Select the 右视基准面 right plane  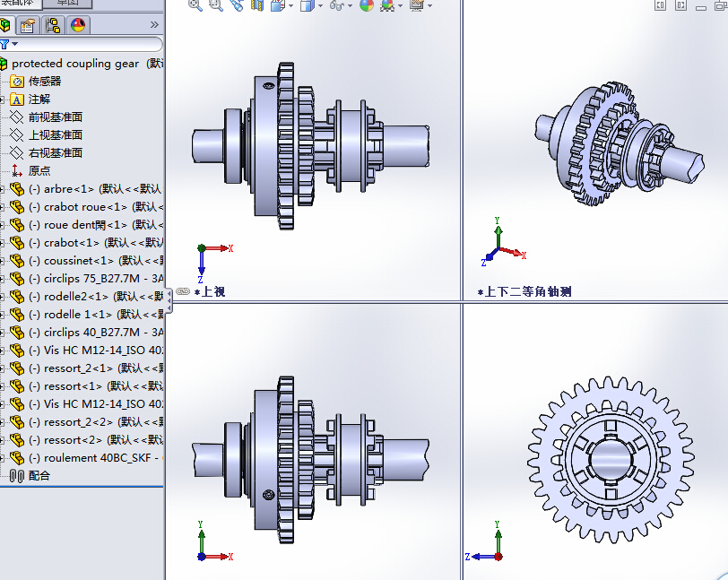pyautogui.click(x=56, y=152)
